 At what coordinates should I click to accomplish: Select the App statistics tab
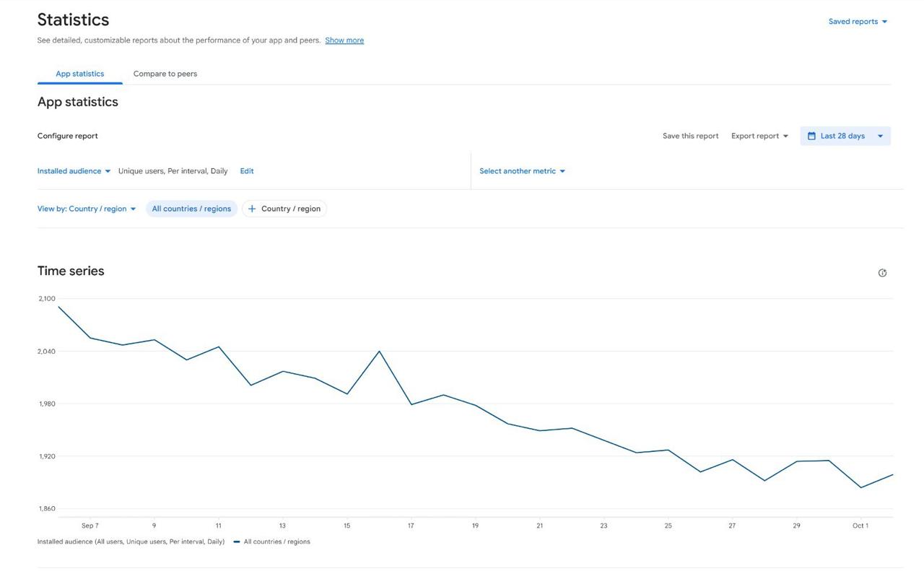[80, 74]
